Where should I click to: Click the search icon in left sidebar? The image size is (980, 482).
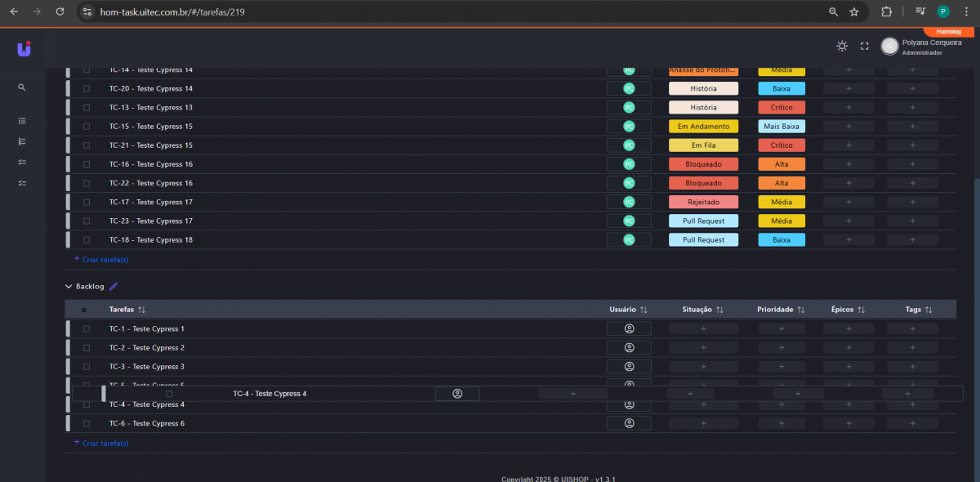22,87
